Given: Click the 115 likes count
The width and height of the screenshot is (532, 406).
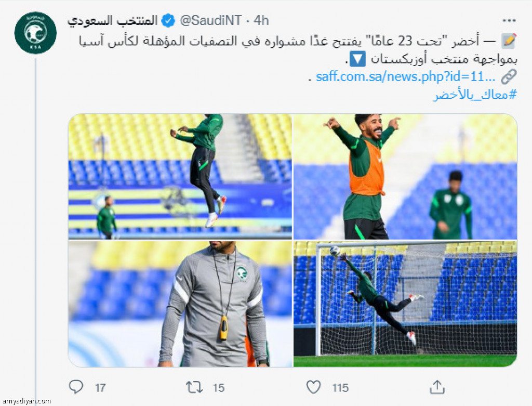Looking at the screenshot, I should 340,388.
